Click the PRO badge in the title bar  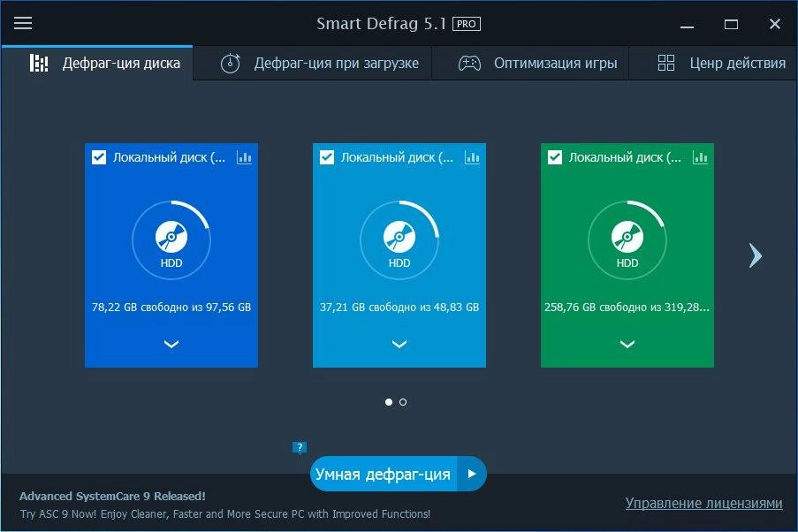pos(467,24)
